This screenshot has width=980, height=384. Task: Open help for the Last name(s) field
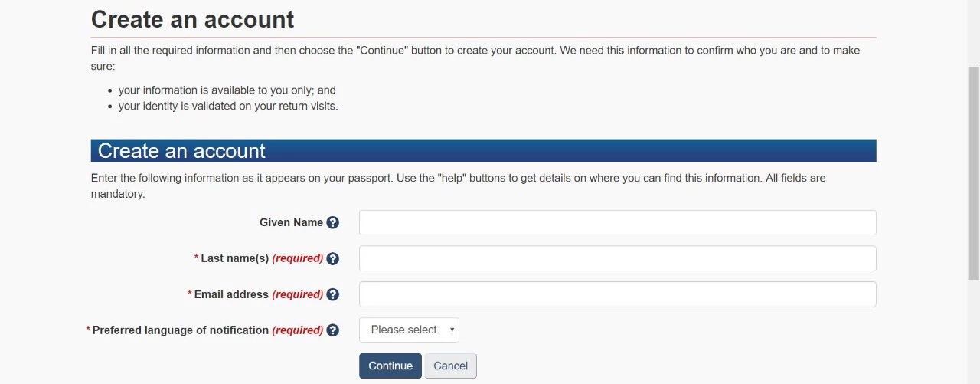coord(332,259)
